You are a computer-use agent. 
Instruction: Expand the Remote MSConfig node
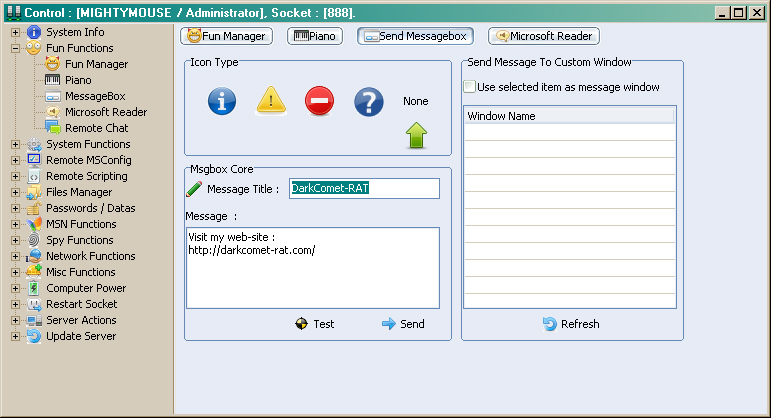click(15, 160)
